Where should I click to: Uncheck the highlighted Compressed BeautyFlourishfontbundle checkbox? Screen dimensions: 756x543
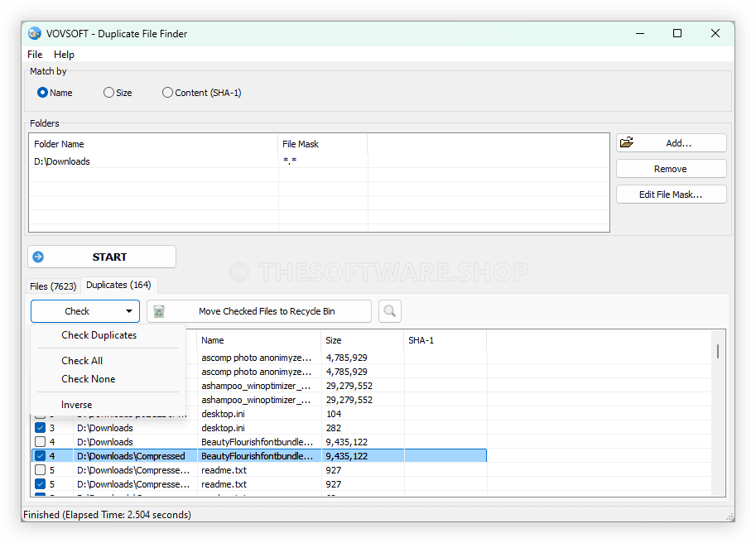[40, 456]
